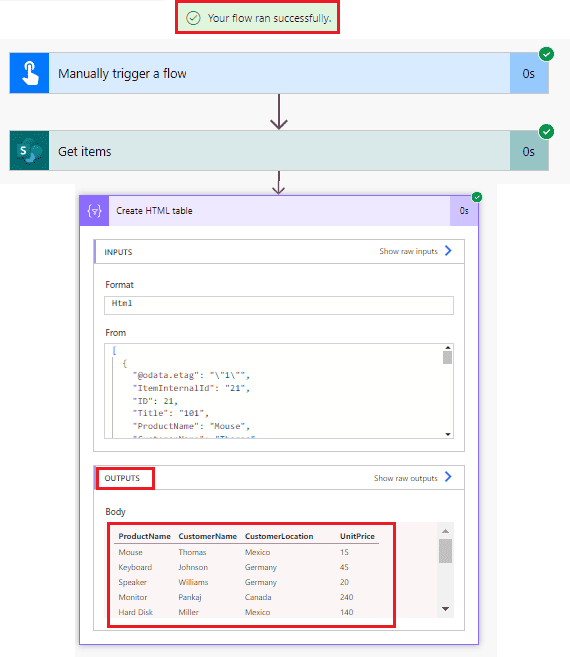
Task: Click the From box scroll down arrow
Action: click(x=448, y=434)
